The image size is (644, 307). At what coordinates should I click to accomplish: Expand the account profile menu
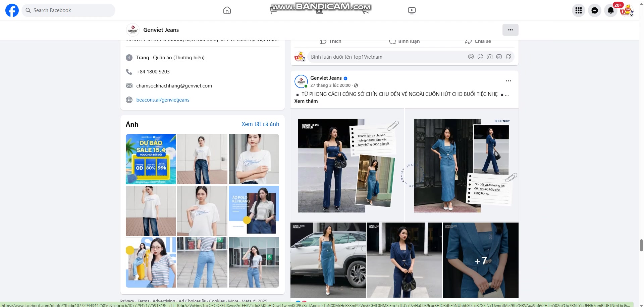click(x=627, y=10)
